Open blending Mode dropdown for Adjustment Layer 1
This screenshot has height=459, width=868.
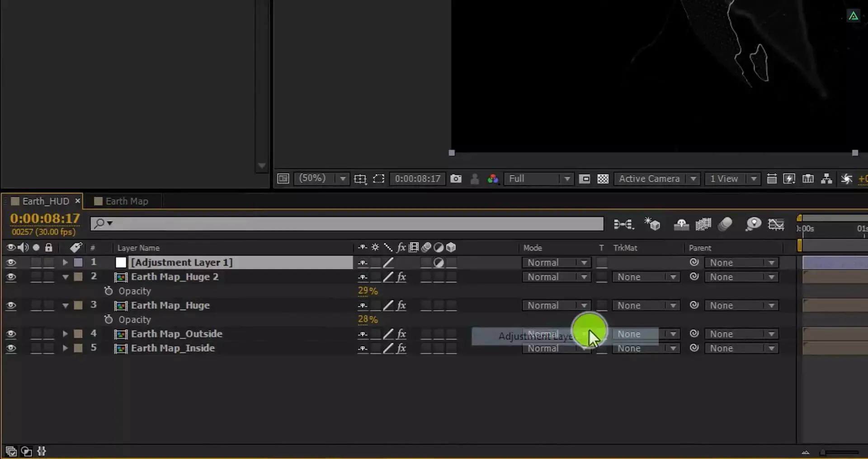point(557,262)
